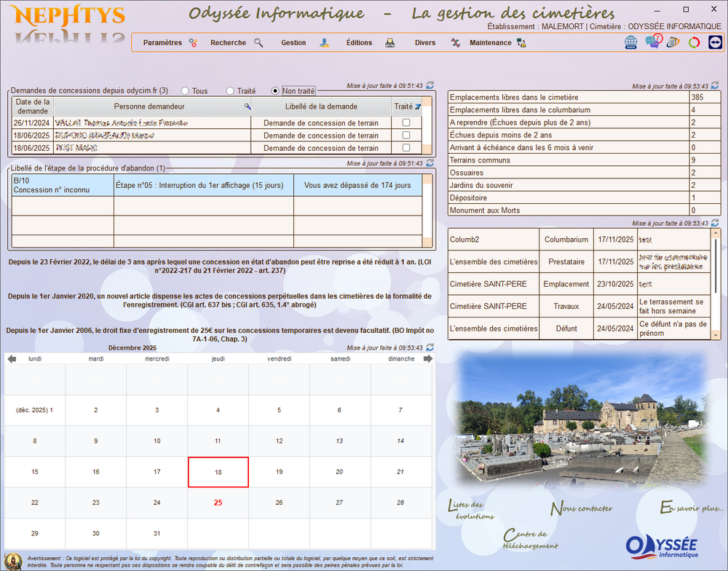The image size is (728, 571).
Task: Click the notes list vertical scrollbar
Action: click(x=717, y=284)
